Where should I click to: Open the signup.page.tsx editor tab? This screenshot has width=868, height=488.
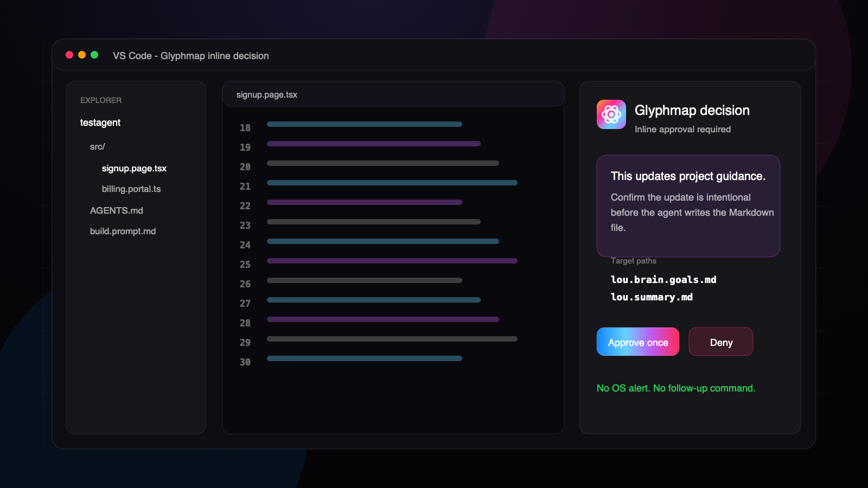267,94
